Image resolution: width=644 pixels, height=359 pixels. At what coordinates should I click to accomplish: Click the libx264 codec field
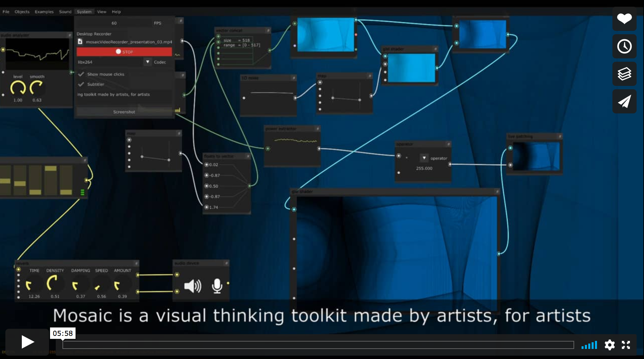(110, 62)
